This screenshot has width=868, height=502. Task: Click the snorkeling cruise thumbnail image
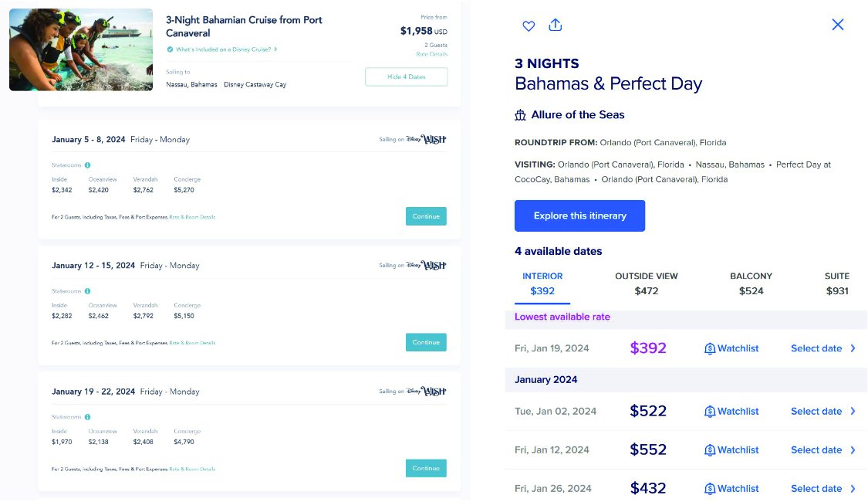click(x=81, y=49)
